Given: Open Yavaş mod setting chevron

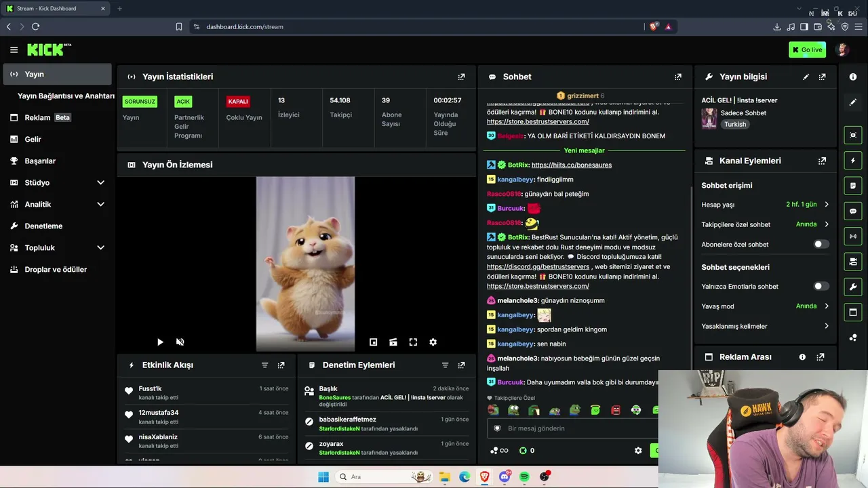Looking at the screenshot, I should click(x=827, y=306).
